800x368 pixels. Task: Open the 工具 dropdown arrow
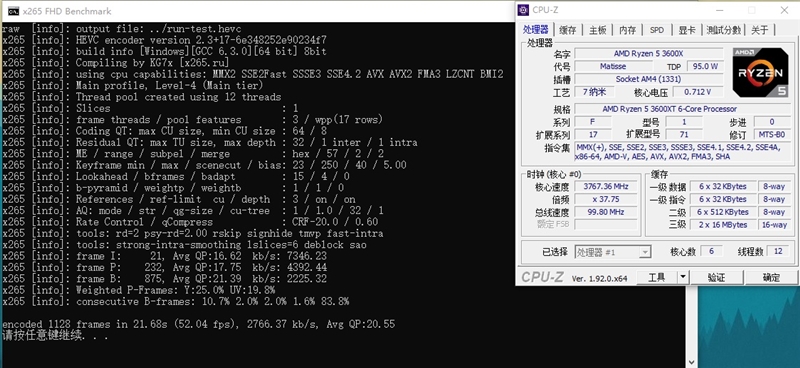pyautogui.click(x=683, y=277)
